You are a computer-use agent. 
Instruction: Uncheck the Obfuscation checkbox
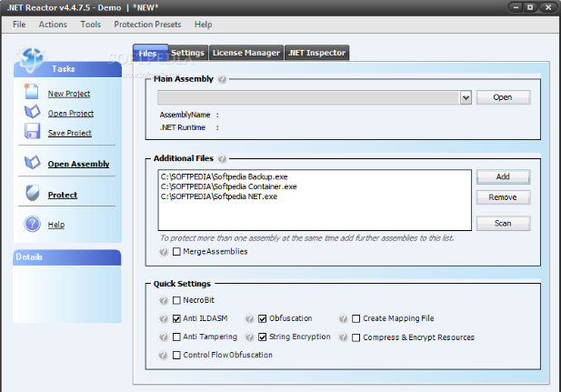[262, 318]
